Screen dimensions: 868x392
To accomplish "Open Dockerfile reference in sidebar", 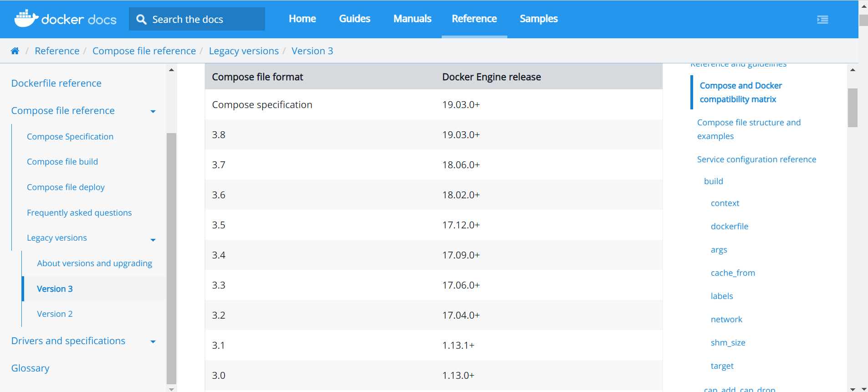I will 56,83.
